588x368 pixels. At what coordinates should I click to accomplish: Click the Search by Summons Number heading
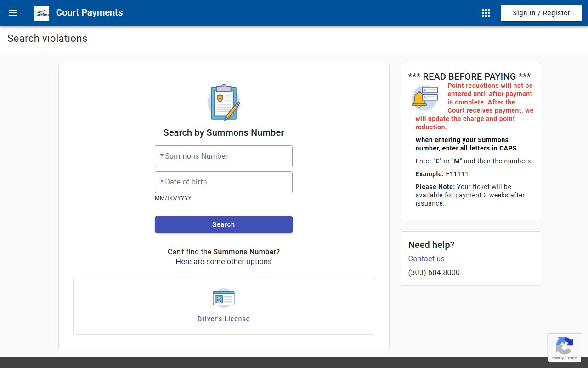[224, 132]
